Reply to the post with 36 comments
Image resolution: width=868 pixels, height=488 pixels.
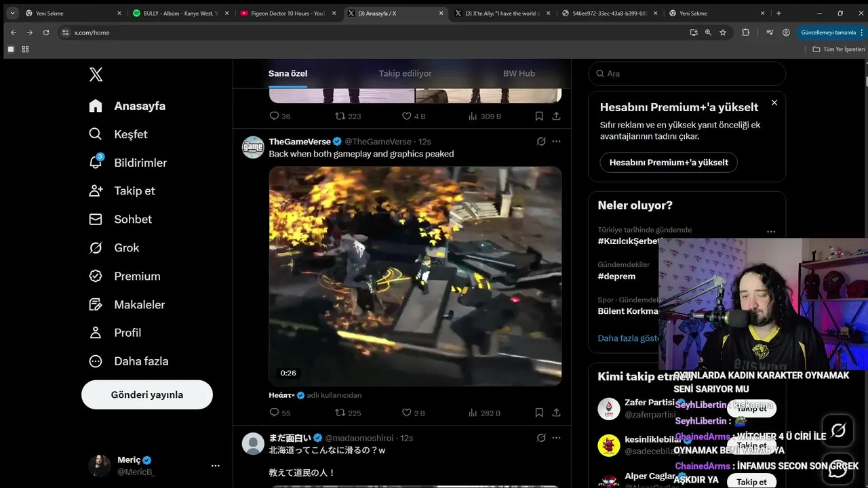coord(280,116)
